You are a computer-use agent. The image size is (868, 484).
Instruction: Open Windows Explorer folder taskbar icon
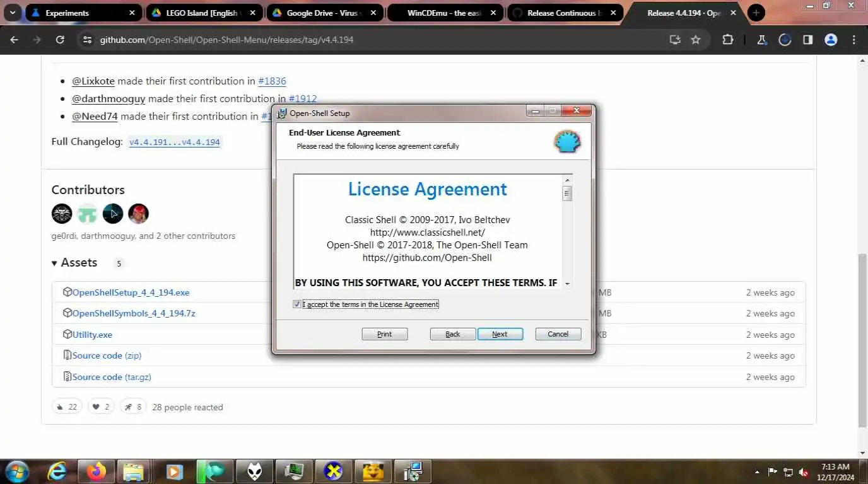coord(134,471)
